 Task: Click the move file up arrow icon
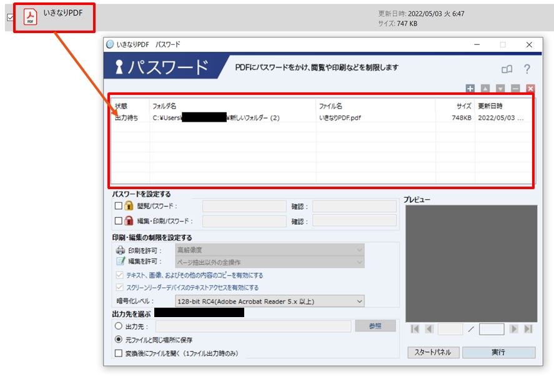point(485,88)
